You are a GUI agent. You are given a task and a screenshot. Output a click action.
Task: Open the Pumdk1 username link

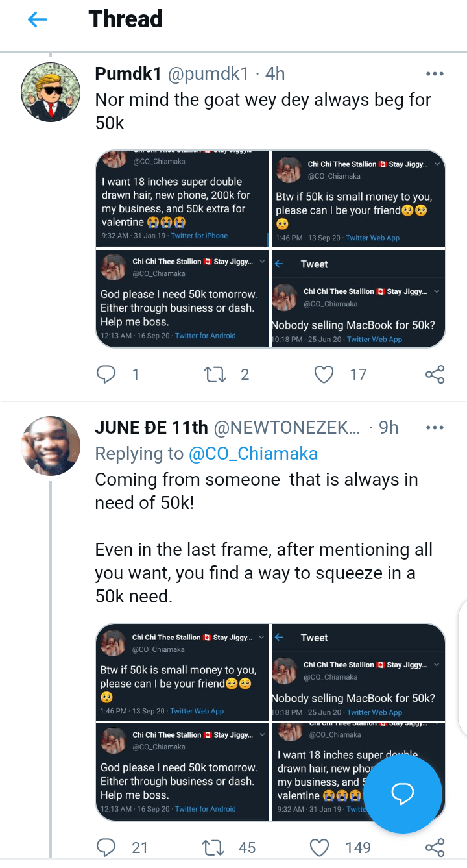point(128,74)
